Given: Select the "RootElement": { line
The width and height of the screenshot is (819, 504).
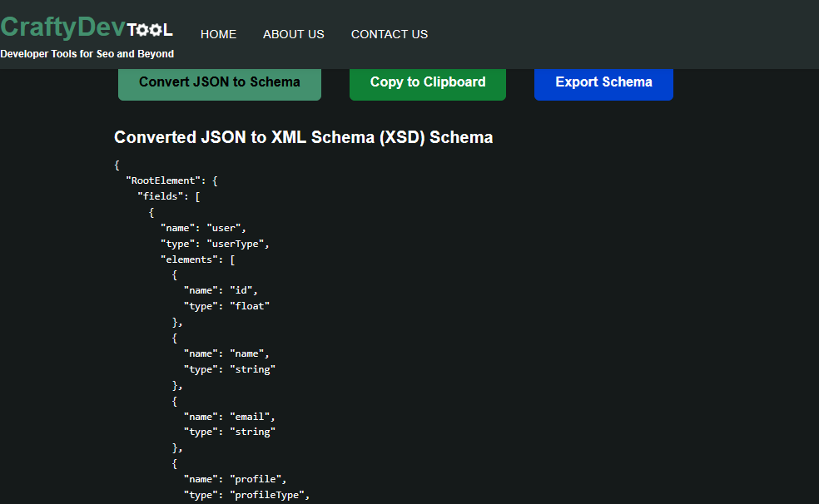Looking at the screenshot, I should [171, 180].
